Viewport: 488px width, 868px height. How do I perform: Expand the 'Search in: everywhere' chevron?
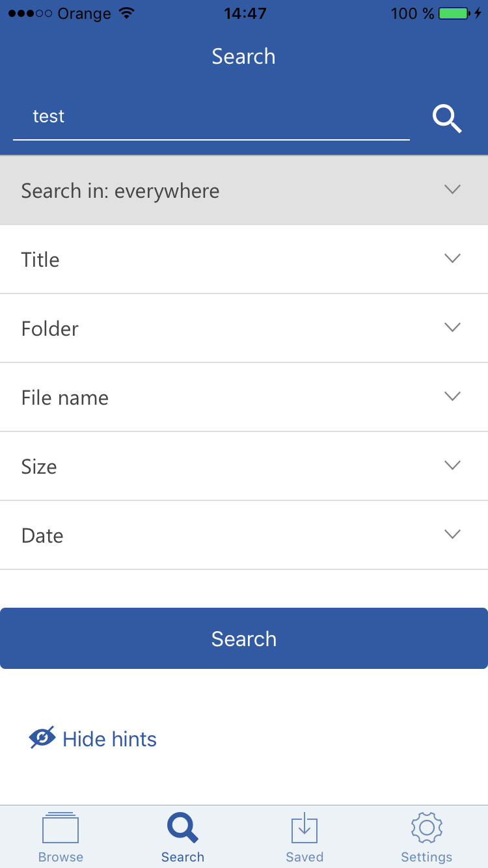(x=452, y=189)
